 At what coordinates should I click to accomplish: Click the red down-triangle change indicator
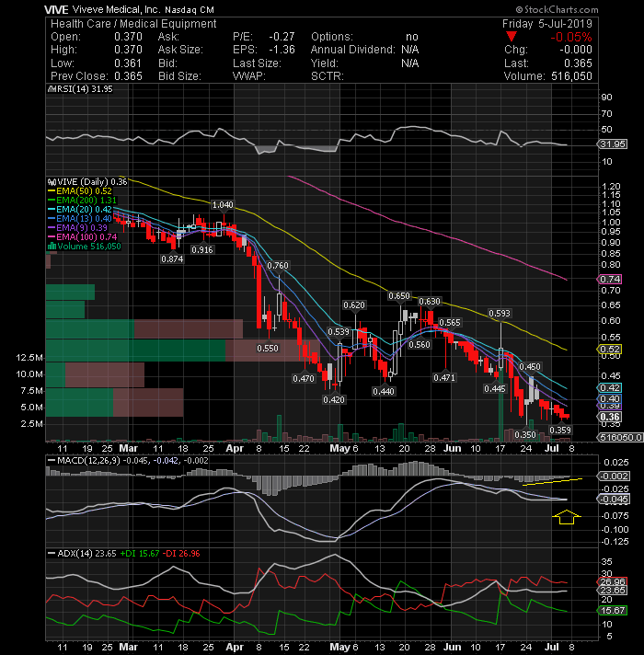click(x=511, y=37)
